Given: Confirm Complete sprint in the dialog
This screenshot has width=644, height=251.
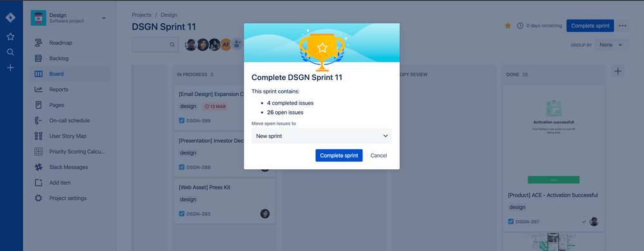Looking at the screenshot, I should tap(339, 156).
